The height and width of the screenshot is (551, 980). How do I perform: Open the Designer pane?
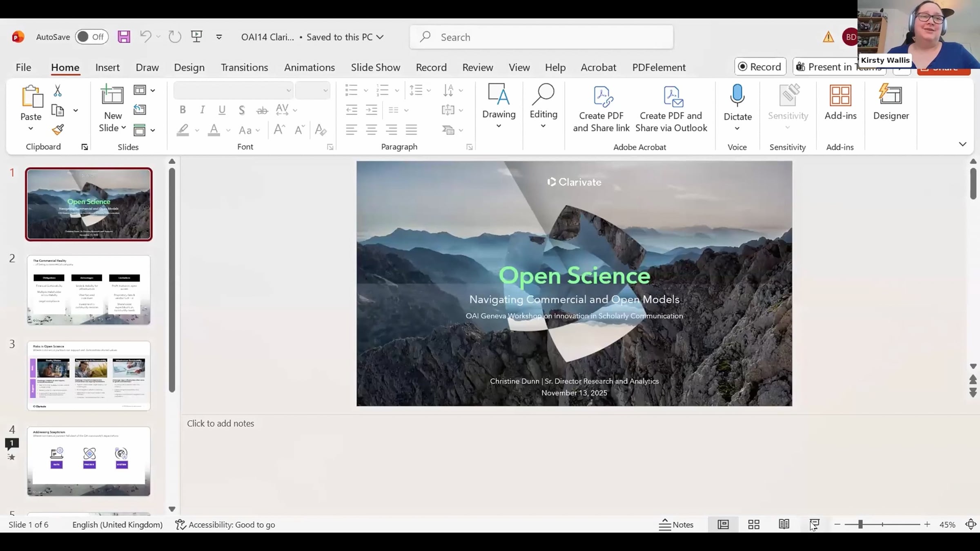(891, 103)
